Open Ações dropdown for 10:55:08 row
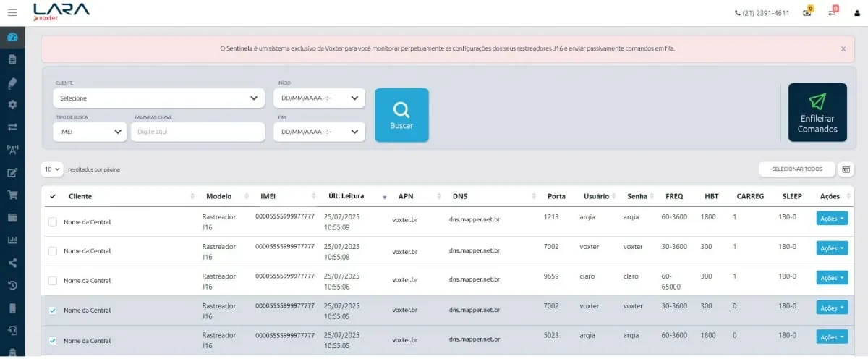Image resolution: width=868 pixels, height=359 pixels. point(832,248)
